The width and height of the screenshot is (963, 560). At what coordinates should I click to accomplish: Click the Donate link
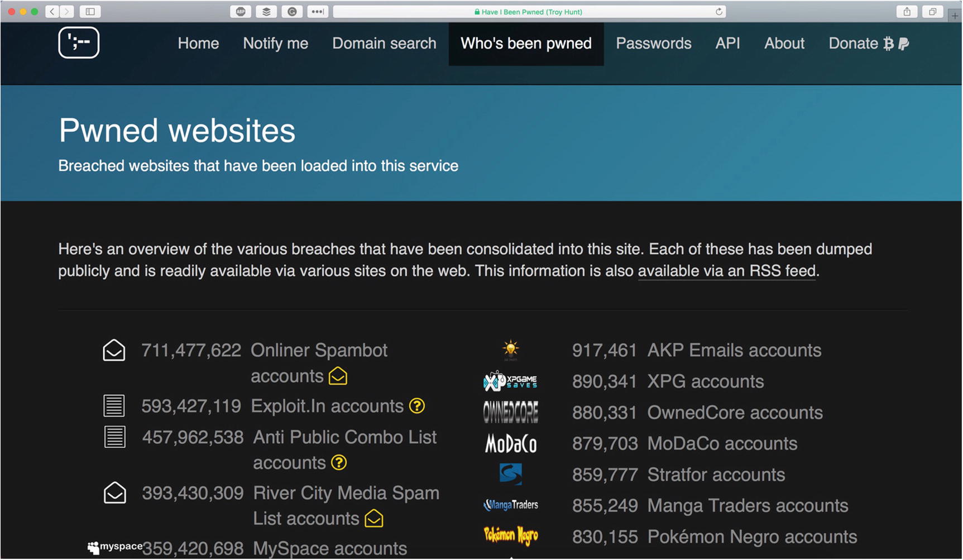[x=853, y=44]
